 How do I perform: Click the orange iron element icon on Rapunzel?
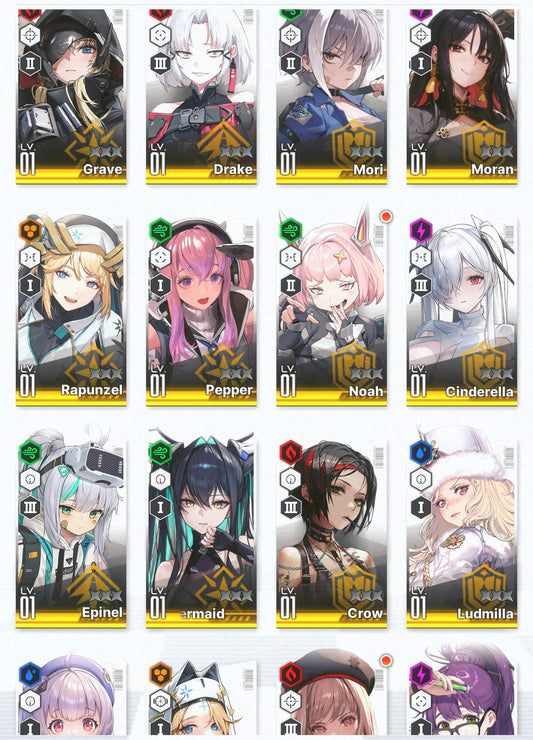pos(30,230)
